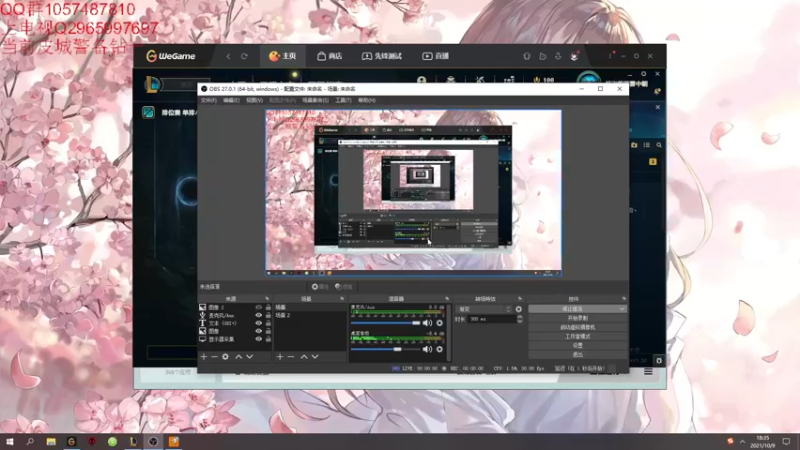Move source up in list

[238, 357]
